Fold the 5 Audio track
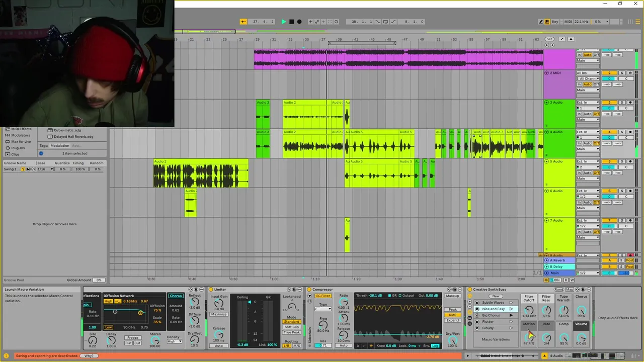 click(x=547, y=161)
